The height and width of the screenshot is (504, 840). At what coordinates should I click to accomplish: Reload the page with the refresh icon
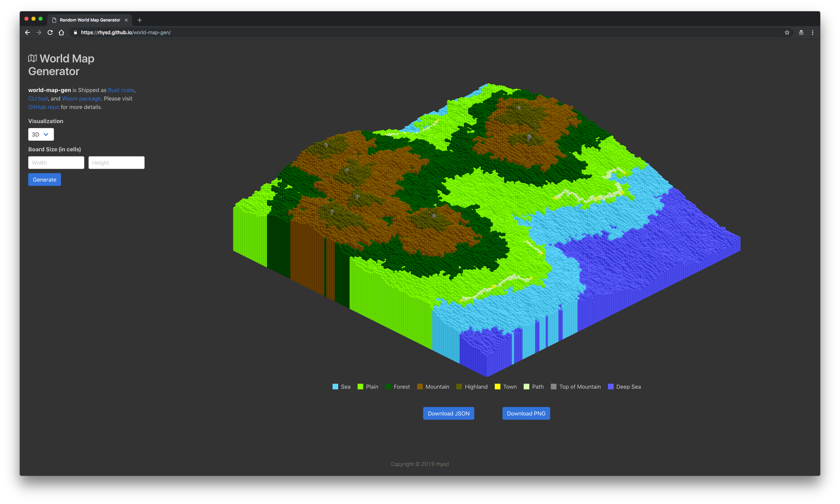[x=50, y=32]
